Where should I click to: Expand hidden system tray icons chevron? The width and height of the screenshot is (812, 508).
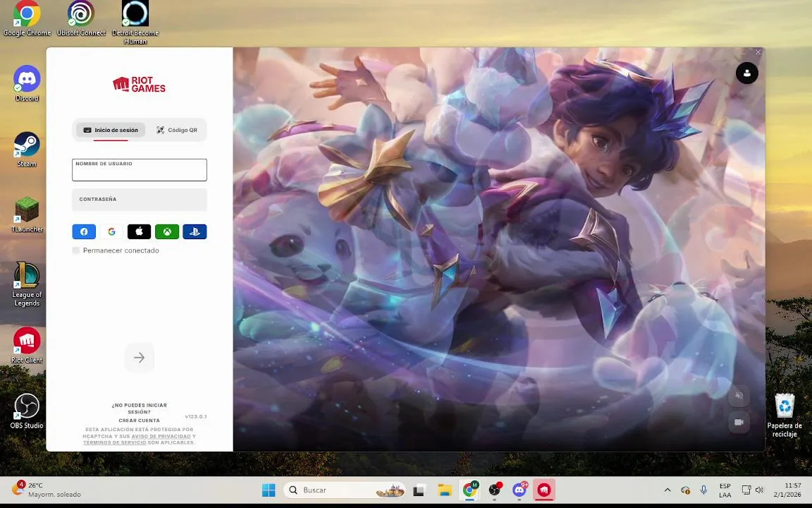pyautogui.click(x=668, y=490)
